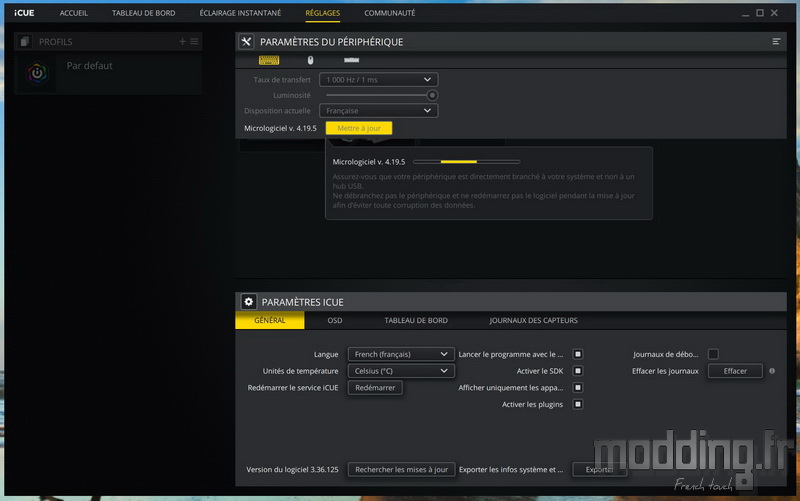
Task: Click the Paramètres iCUE heading
Action: point(302,302)
